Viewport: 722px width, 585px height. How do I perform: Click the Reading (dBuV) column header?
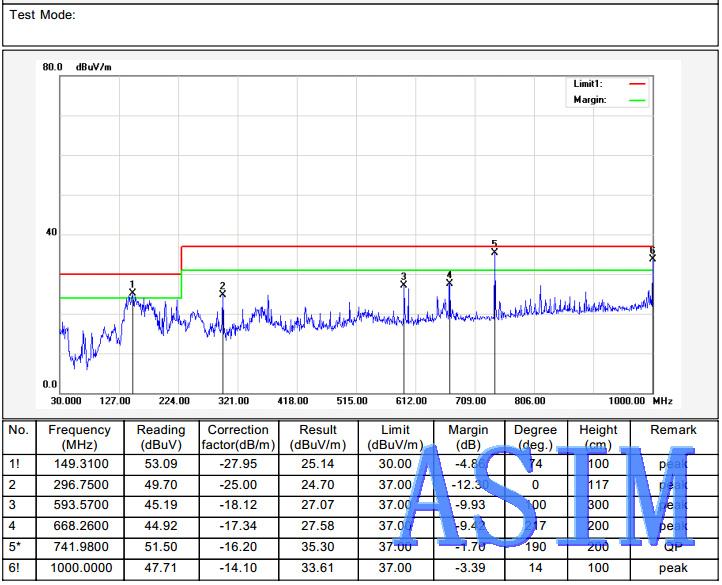(x=161, y=437)
